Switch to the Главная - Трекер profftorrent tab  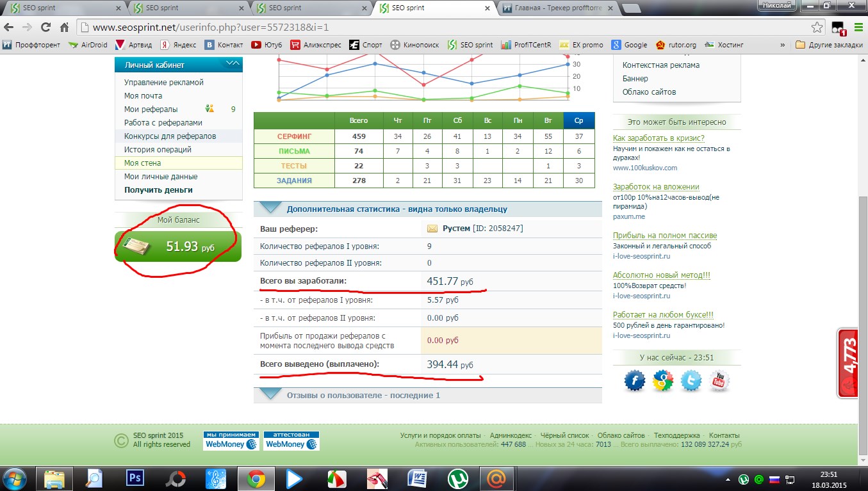coord(559,8)
